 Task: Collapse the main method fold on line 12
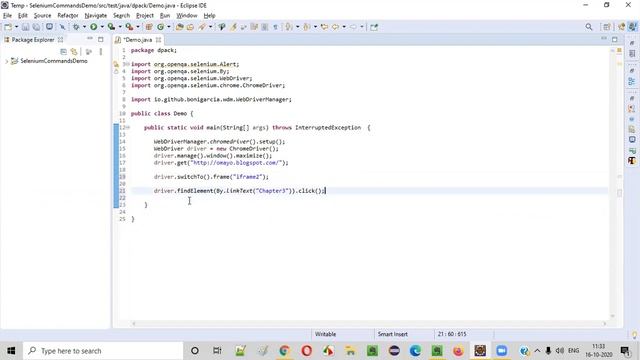pyautogui.click(x=127, y=127)
